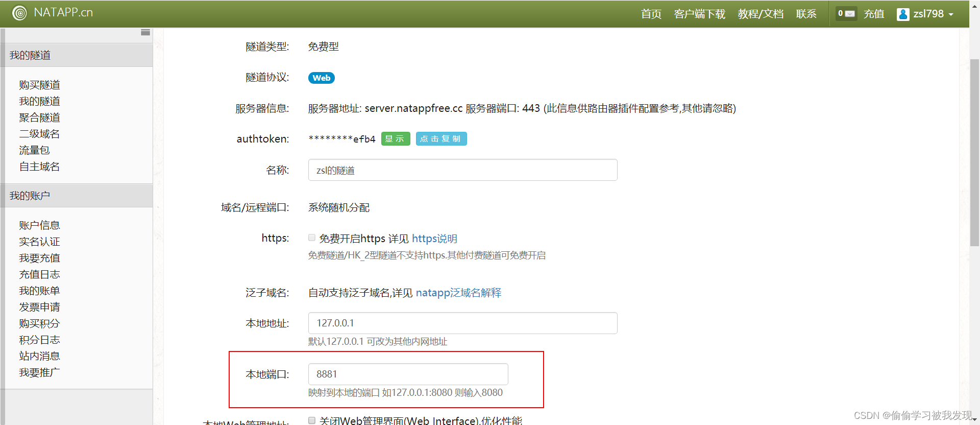Open 站内消息 in the sidebar

pos(39,356)
